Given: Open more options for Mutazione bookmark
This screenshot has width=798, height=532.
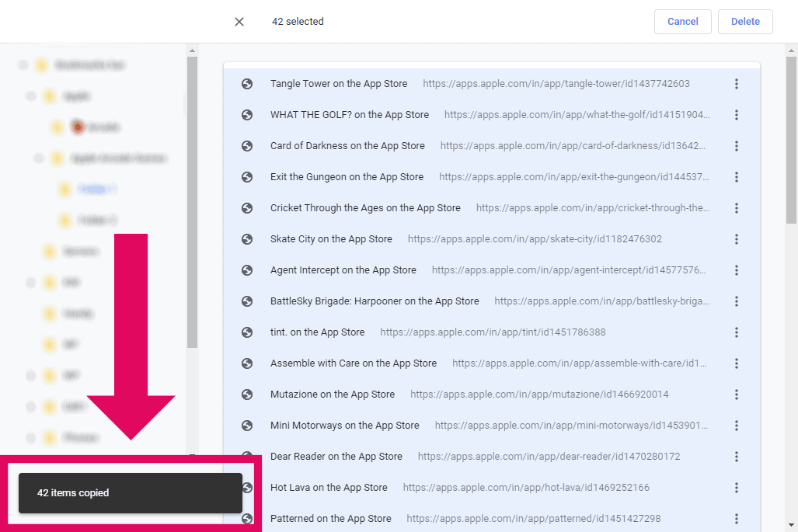Looking at the screenshot, I should [x=737, y=395].
